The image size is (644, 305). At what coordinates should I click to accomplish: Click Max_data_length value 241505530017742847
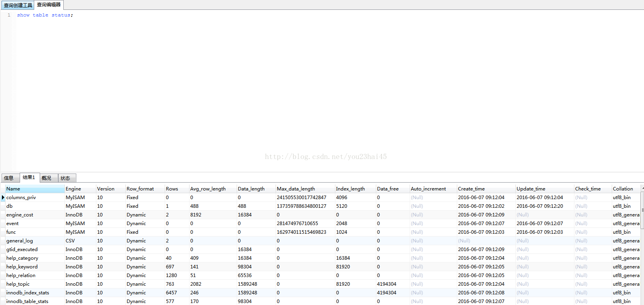click(x=305, y=198)
